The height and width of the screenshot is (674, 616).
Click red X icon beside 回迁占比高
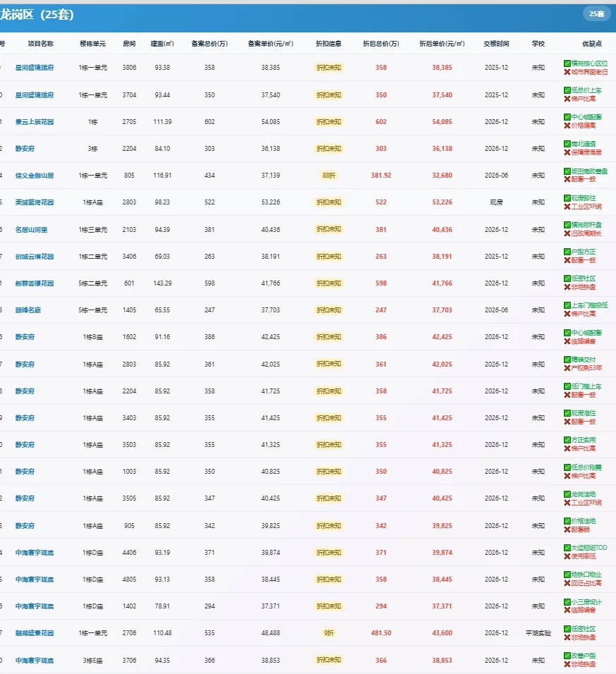point(567,583)
